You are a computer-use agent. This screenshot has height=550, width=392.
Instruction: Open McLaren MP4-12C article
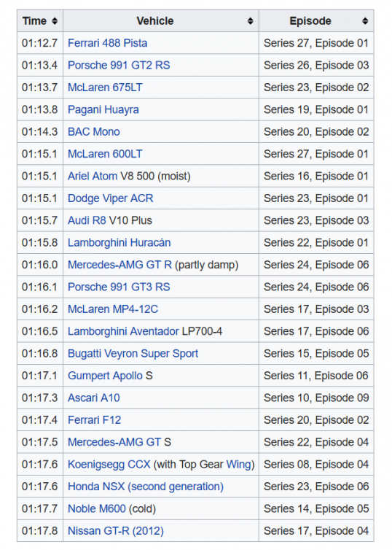113,309
